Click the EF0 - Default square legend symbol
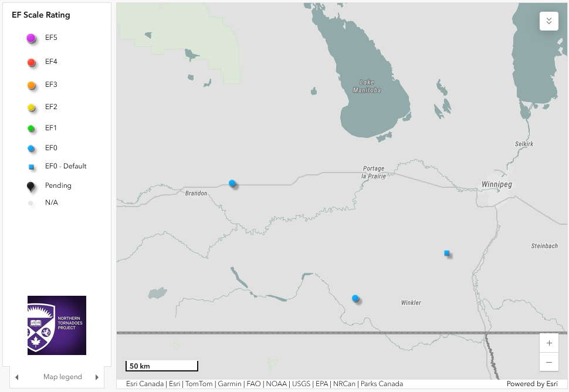569x392 pixels. pyautogui.click(x=31, y=167)
